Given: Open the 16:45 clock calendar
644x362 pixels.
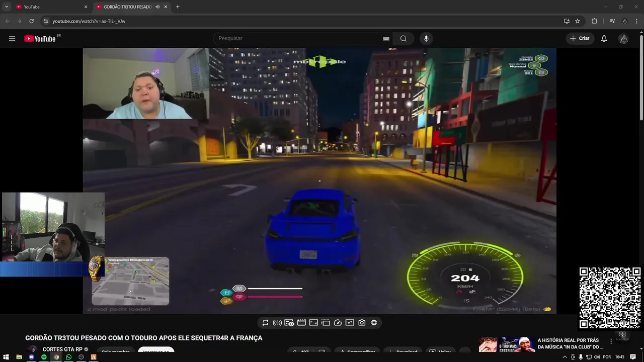Looking at the screenshot, I should point(620,357).
